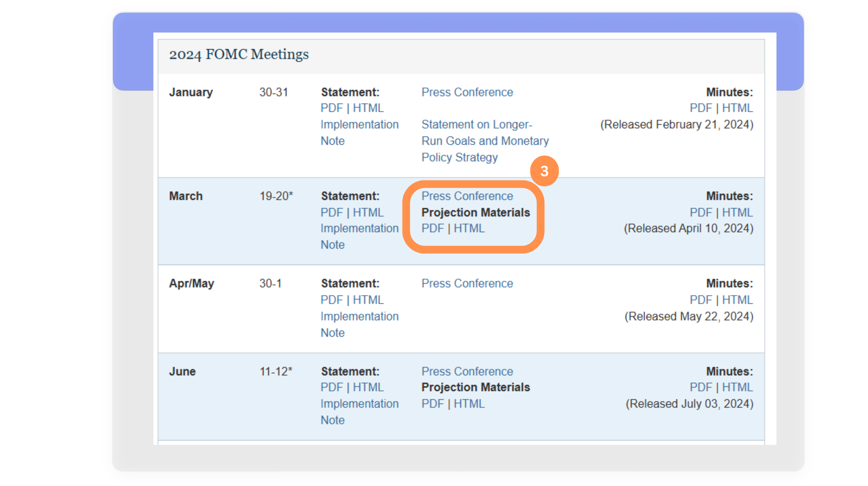
Task: Open January Statement HTML link
Action: (x=368, y=108)
